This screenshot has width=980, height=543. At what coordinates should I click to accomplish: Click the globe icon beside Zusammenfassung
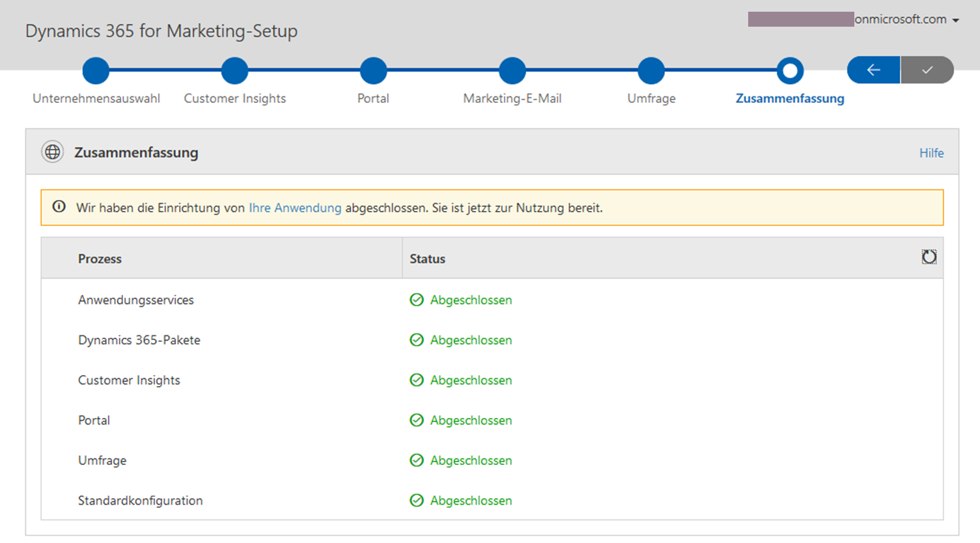click(53, 152)
